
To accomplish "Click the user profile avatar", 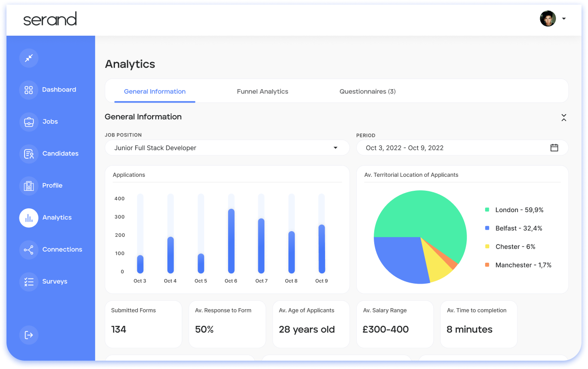I will 548,19.
